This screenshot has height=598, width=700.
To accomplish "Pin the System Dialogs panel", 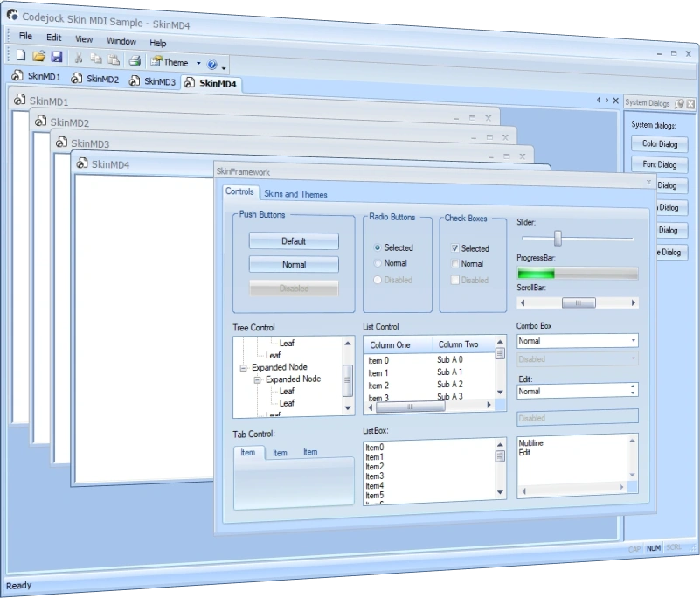I will tap(680, 104).
